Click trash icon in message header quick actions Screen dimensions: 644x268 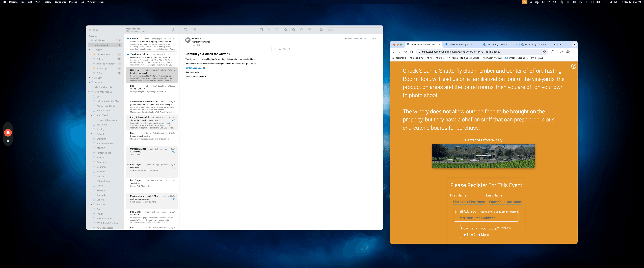point(275,49)
